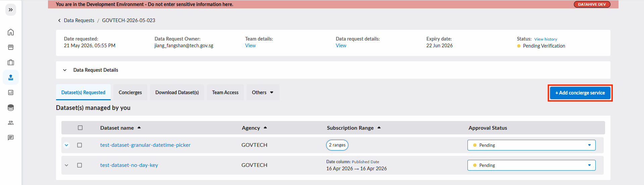Click expiry date 22 Jun 2026
This screenshot has width=644, height=185.
(x=439, y=46)
